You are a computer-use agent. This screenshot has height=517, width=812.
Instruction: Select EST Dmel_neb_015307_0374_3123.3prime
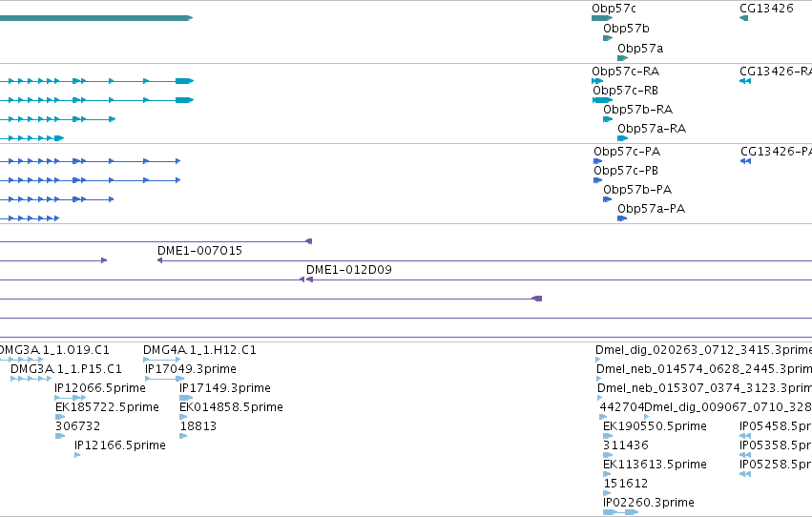click(x=704, y=388)
